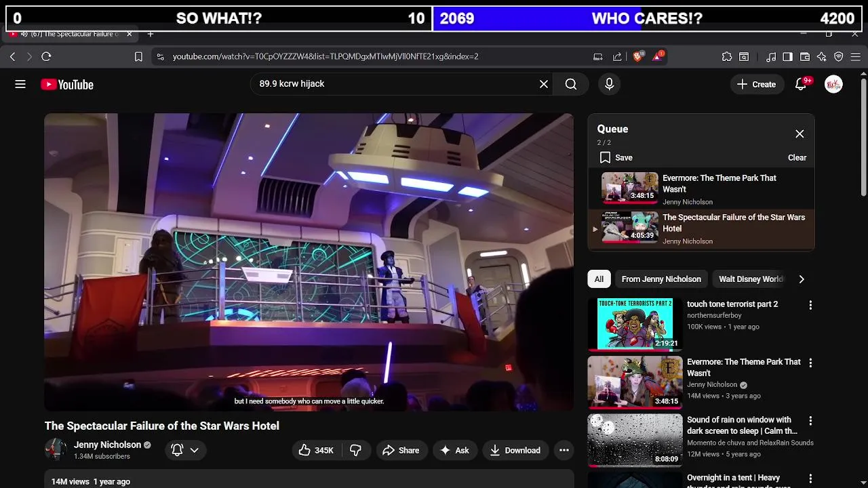This screenshot has width=868, height=488.
Task: Close the Queue panel
Action: 800,134
